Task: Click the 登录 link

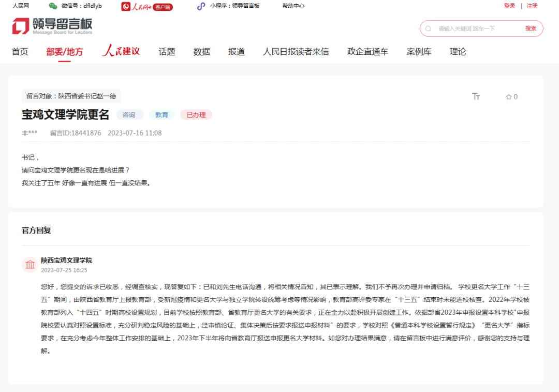Action: [x=509, y=6]
